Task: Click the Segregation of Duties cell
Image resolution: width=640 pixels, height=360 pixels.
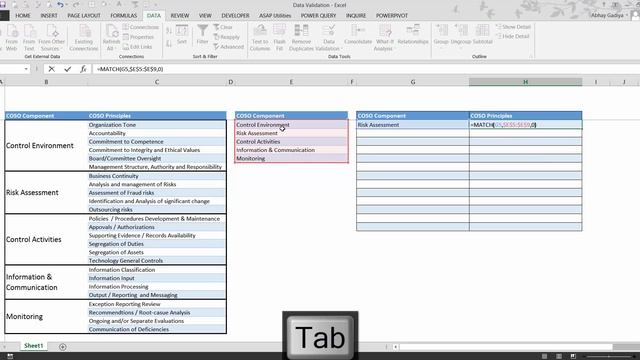Action: click(x=157, y=244)
